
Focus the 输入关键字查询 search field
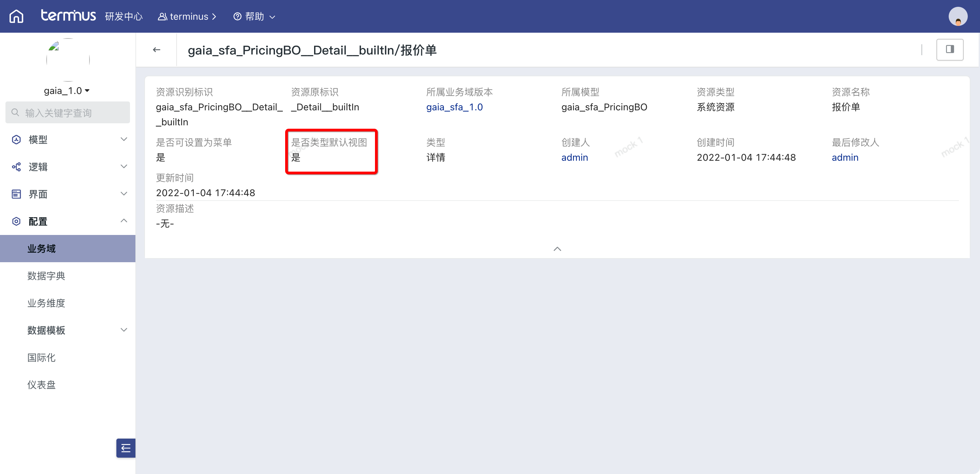[68, 112]
